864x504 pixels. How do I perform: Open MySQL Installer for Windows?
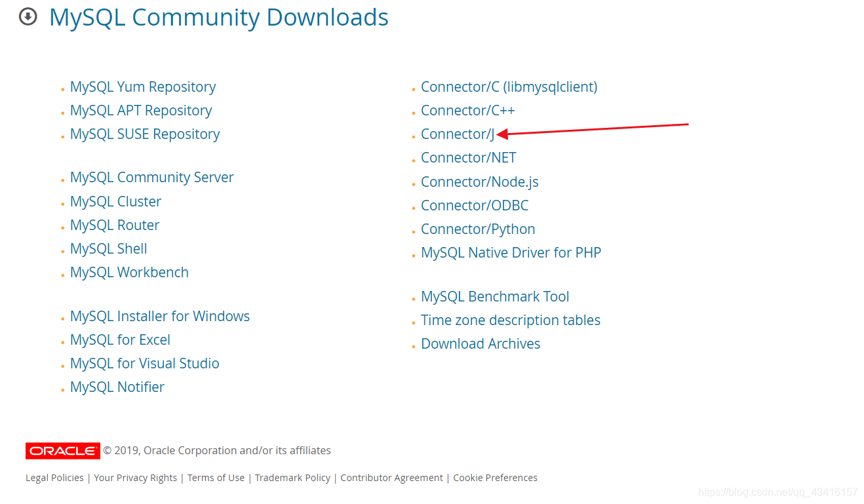tap(160, 316)
